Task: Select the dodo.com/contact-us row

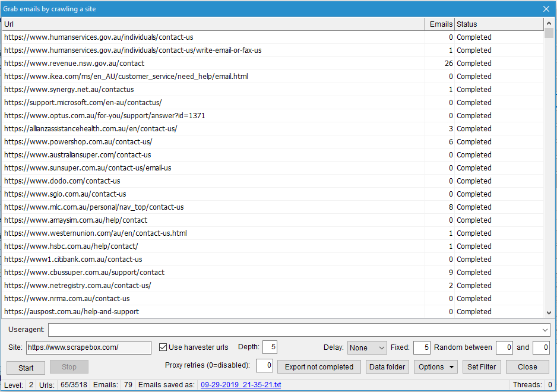Action: point(273,181)
